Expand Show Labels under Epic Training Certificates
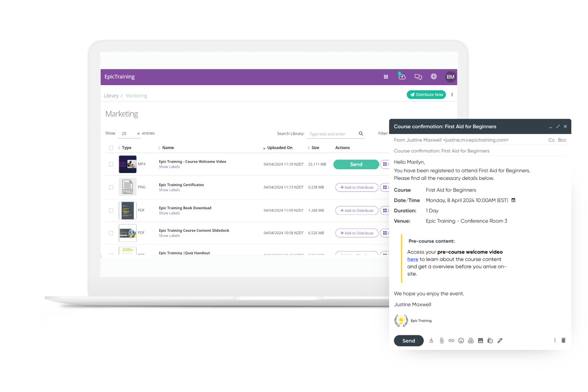 tap(169, 190)
